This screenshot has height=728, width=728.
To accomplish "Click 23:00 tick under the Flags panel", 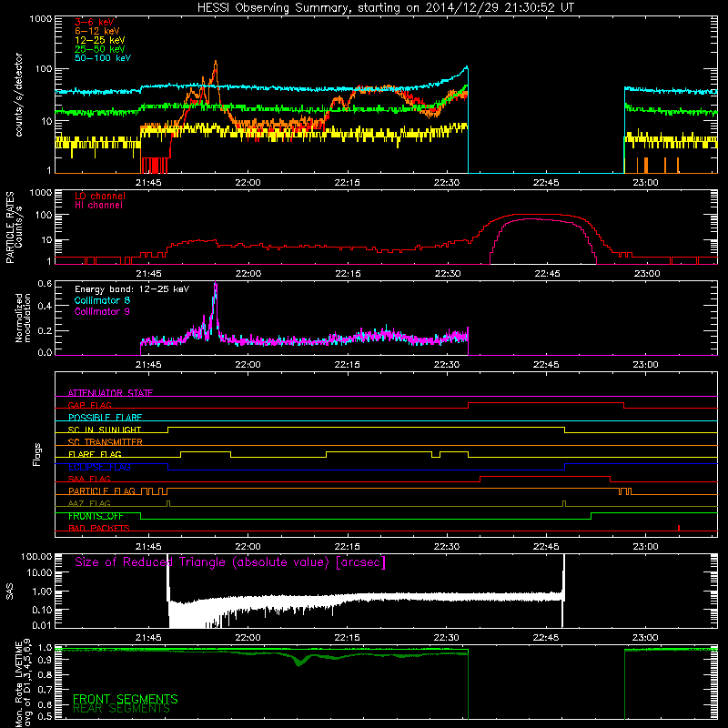I will pos(645,547).
